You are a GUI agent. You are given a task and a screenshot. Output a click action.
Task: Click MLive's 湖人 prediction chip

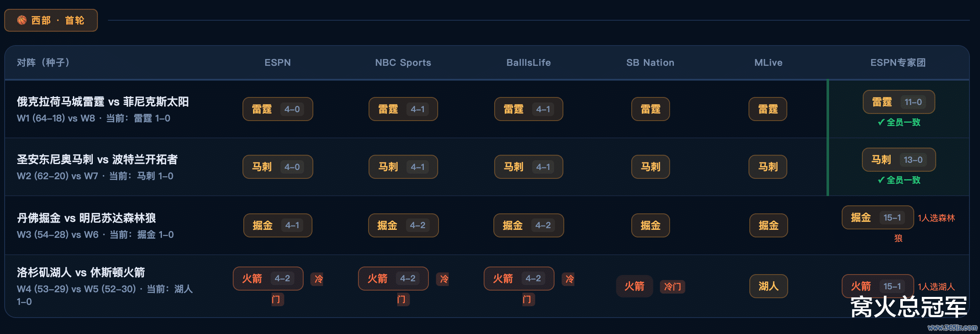[x=768, y=286]
